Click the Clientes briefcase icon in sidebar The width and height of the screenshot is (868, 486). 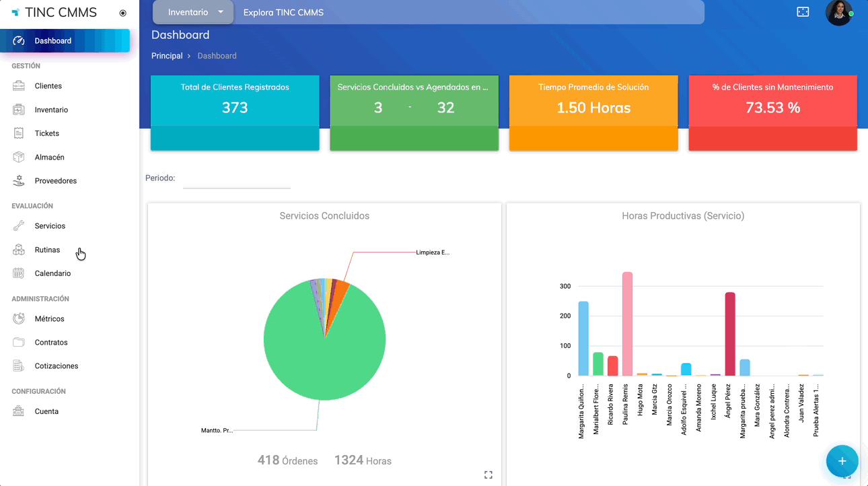19,86
